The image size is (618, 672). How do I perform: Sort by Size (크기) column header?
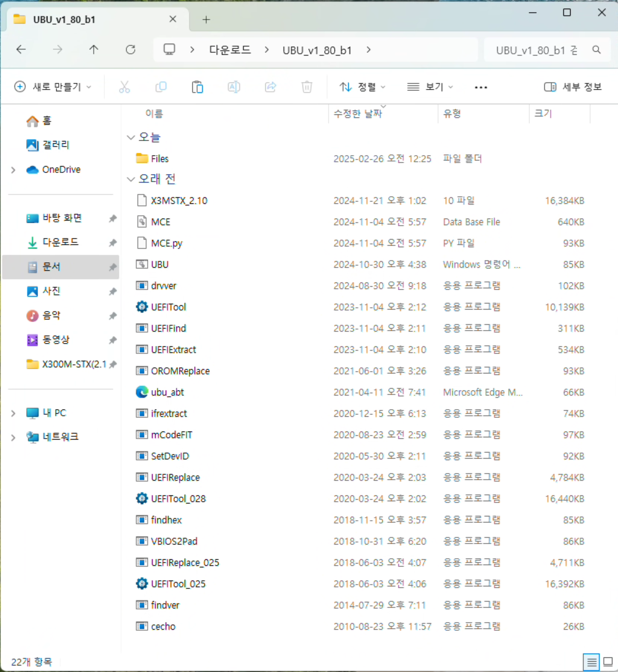pyautogui.click(x=543, y=113)
